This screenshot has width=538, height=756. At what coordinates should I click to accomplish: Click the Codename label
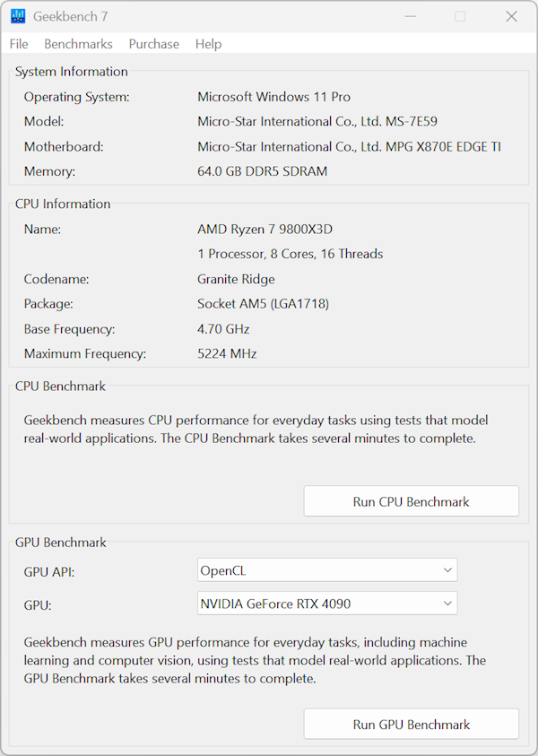tap(56, 279)
